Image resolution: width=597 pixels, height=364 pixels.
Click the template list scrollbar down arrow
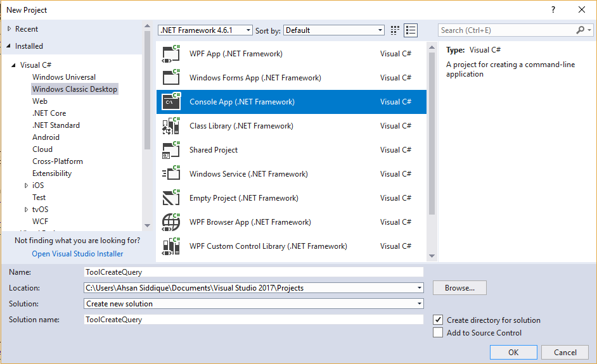point(432,256)
